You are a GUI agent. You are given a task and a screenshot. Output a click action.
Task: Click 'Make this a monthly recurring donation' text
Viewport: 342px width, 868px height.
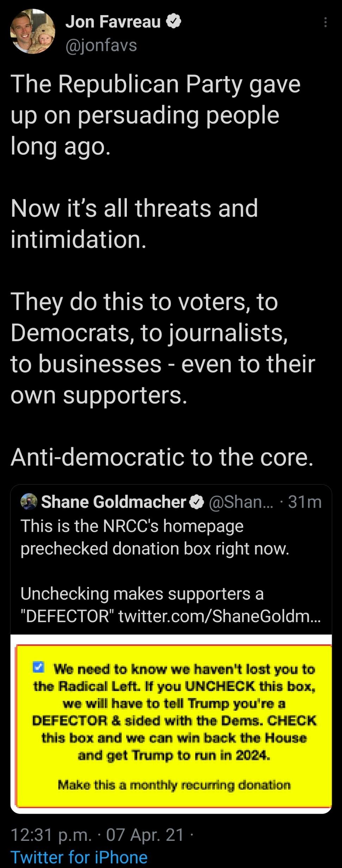coord(174,785)
